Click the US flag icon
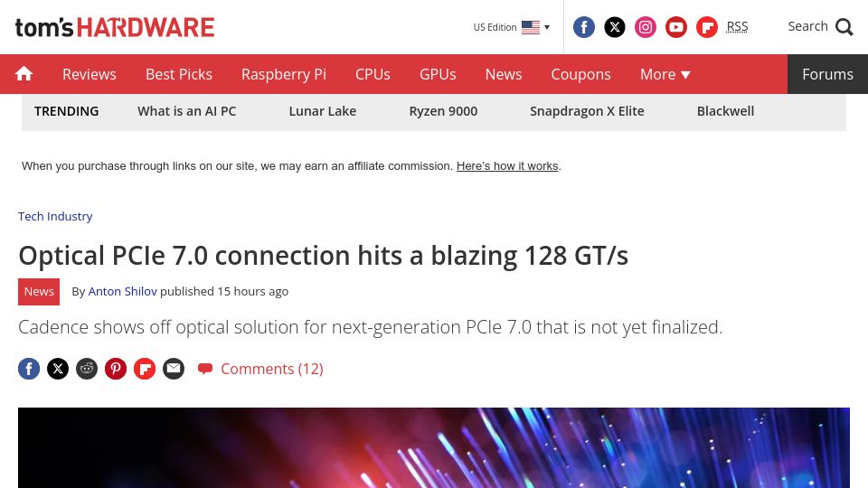 [x=531, y=27]
